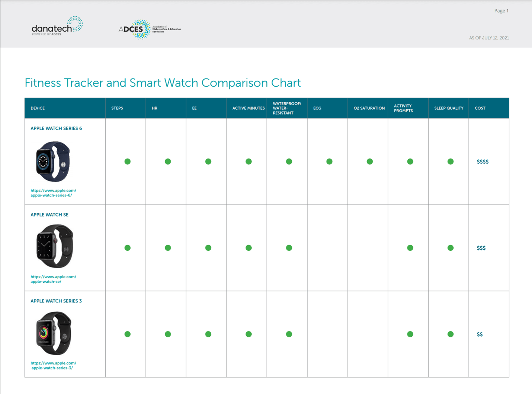
Task: Click the Apple Watch SE Active Minutes dot
Action: [249, 248]
